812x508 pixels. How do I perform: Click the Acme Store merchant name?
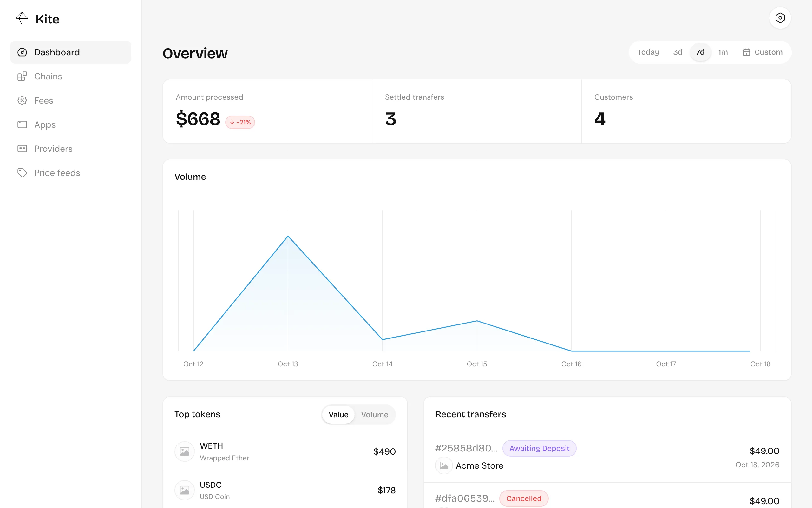click(480, 466)
